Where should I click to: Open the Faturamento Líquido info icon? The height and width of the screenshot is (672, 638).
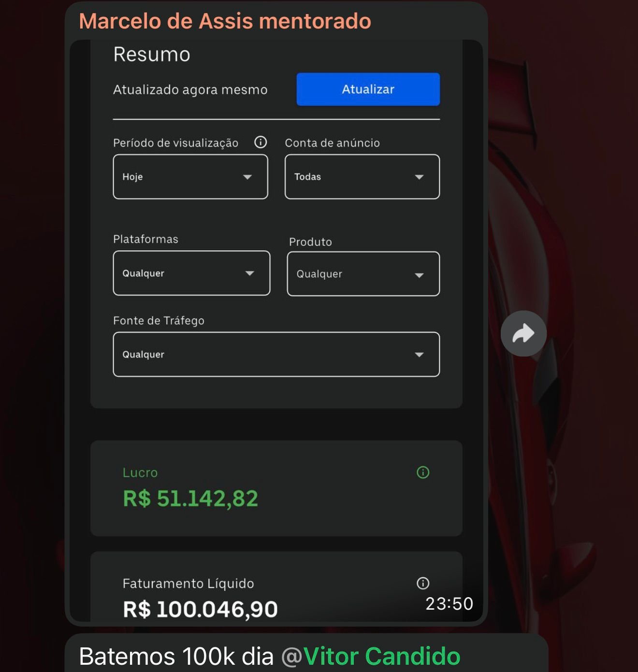(x=423, y=583)
